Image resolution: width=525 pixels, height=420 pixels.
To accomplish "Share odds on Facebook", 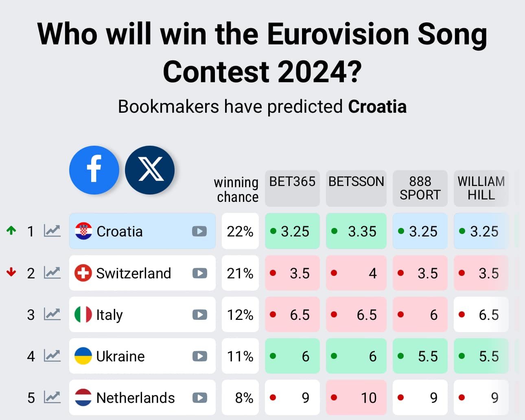I will tap(94, 170).
